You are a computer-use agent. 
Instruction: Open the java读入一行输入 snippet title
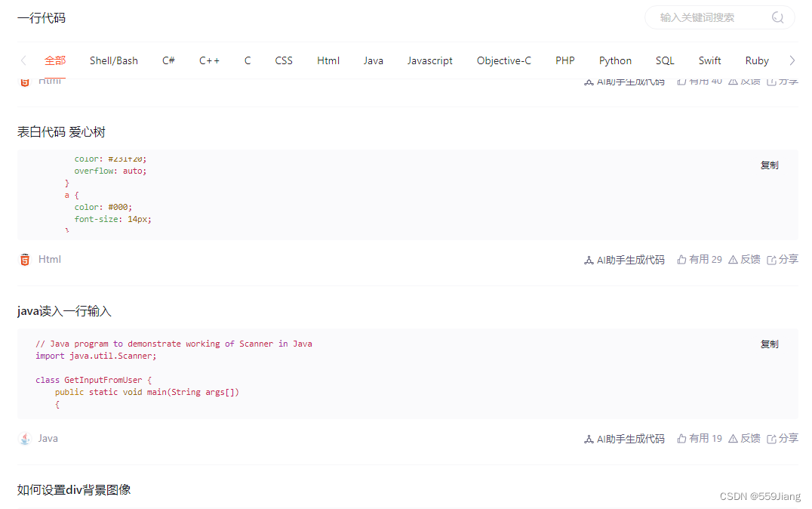(x=64, y=311)
